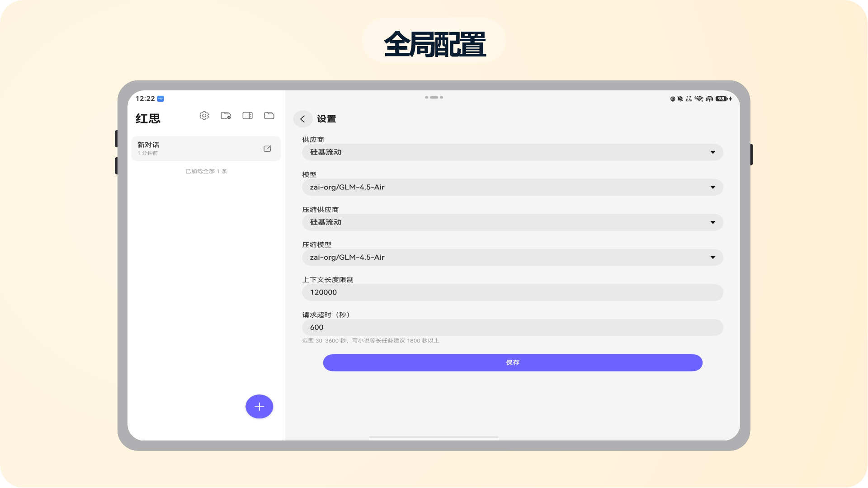Open settings via gear icon
This screenshot has height=488, width=868.
204,116
